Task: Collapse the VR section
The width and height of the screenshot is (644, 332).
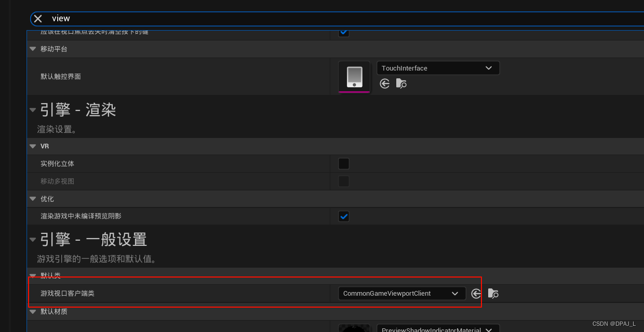Action: 33,146
